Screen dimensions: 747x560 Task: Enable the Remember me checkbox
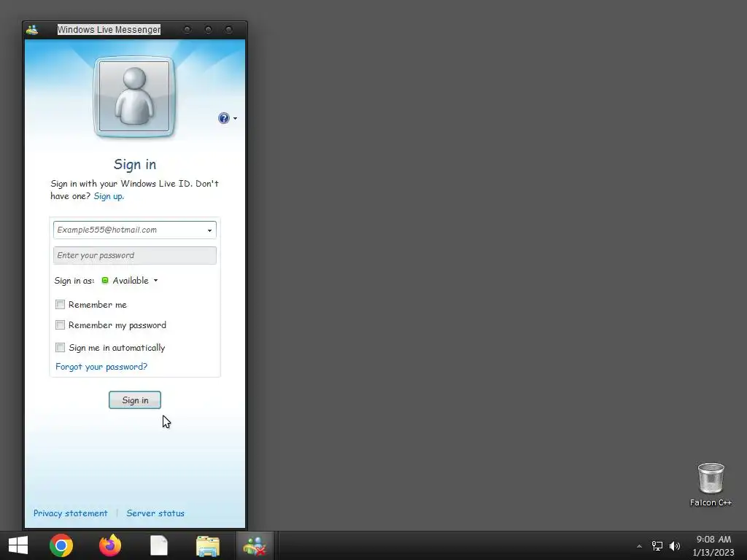[x=60, y=304]
